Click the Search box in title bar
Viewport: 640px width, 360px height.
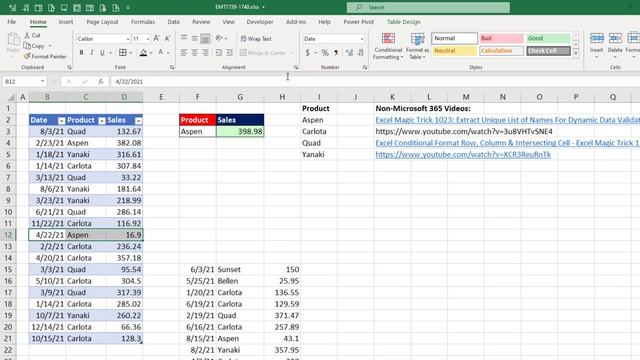(x=428, y=7)
